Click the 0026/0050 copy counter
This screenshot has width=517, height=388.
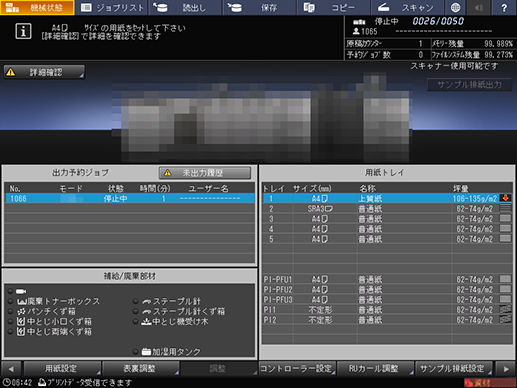[x=438, y=21]
